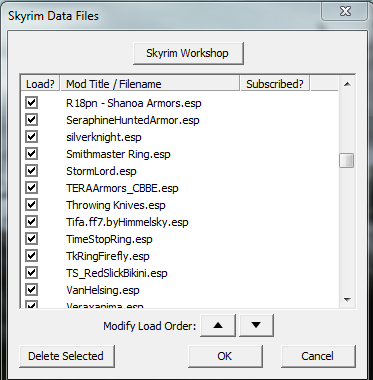Select SeraphineHuntedArmor.esp filename

[133, 120]
